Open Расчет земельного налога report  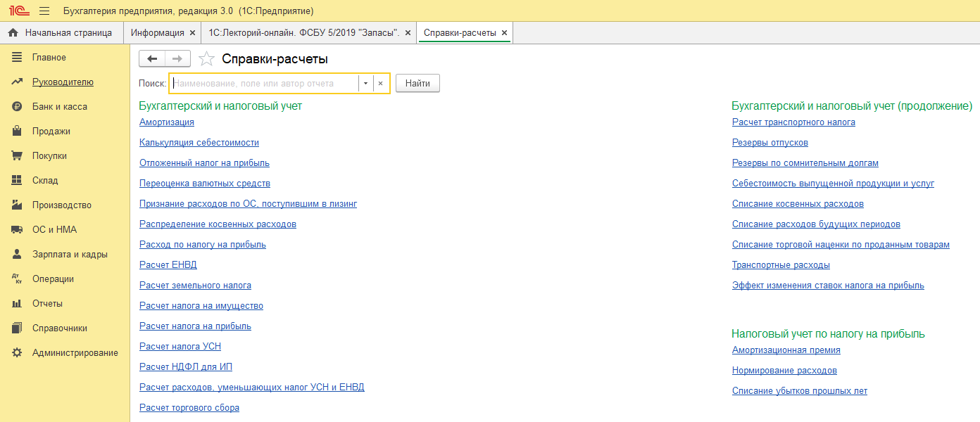(x=195, y=286)
